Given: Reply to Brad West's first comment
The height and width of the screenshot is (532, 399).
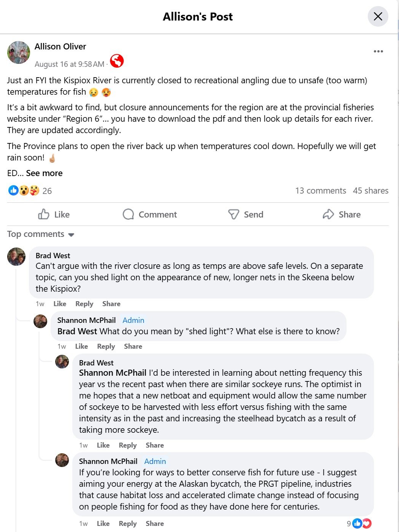Looking at the screenshot, I should [84, 304].
